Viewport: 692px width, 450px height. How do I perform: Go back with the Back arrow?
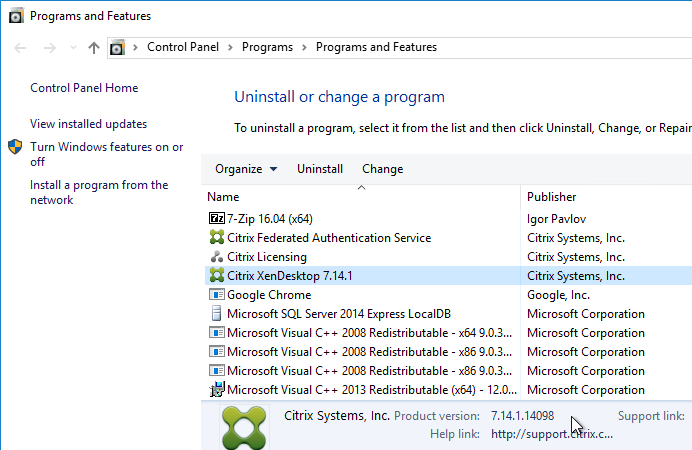click(20, 48)
